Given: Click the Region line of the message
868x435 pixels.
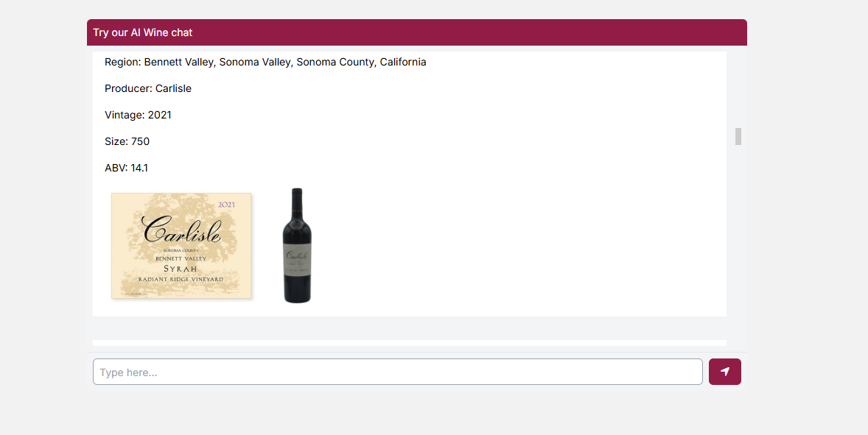Looking at the screenshot, I should pos(265,62).
